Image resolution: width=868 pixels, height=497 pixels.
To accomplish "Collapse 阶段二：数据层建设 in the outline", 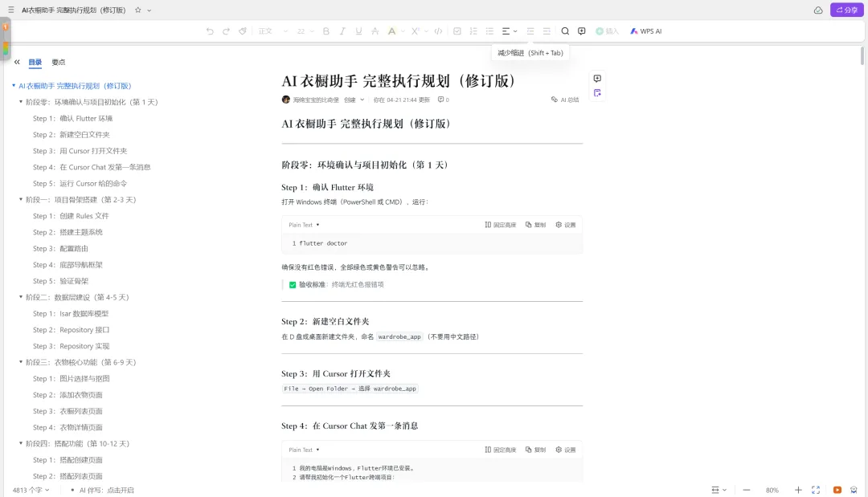I will click(x=21, y=297).
